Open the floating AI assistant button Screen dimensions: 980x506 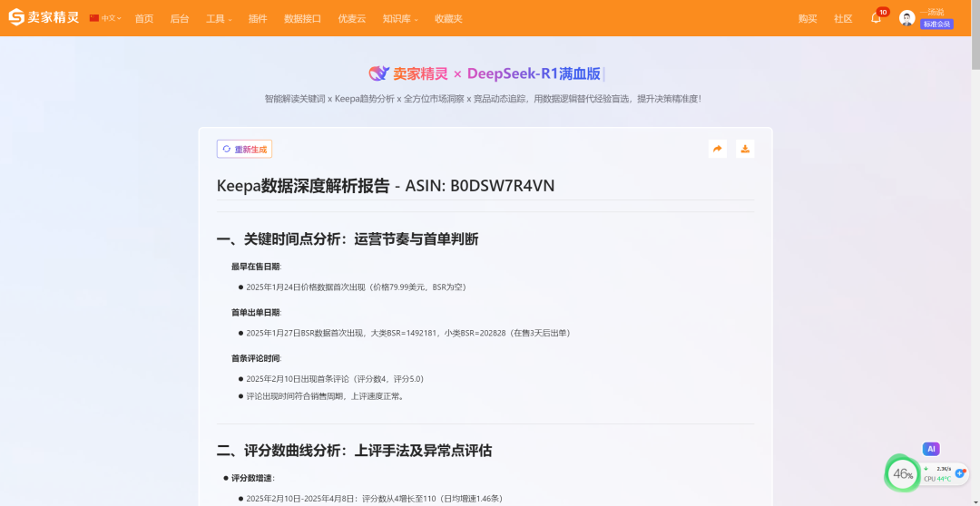931,449
